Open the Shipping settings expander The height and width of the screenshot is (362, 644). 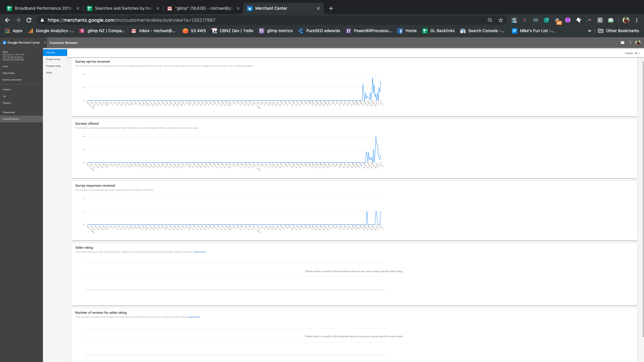tap(6, 103)
